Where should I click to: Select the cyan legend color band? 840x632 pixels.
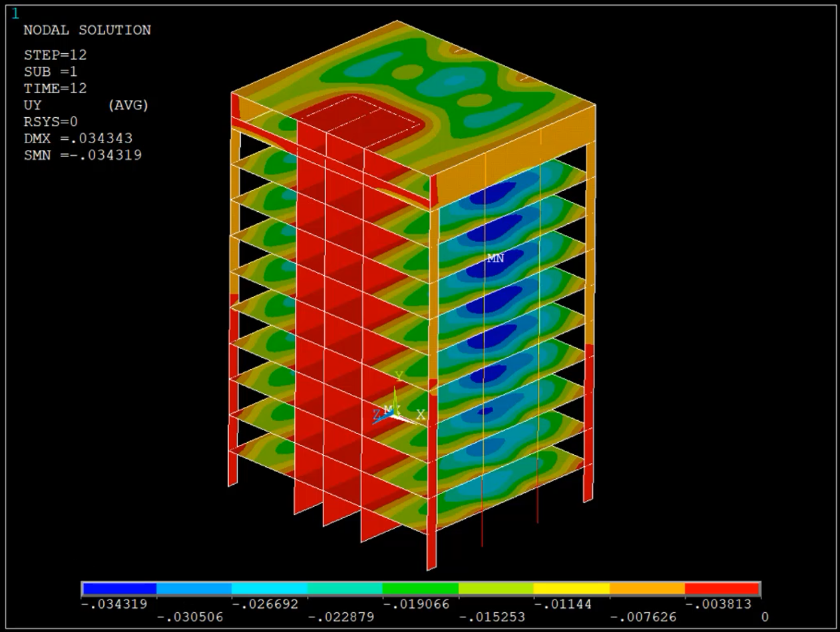click(270, 589)
